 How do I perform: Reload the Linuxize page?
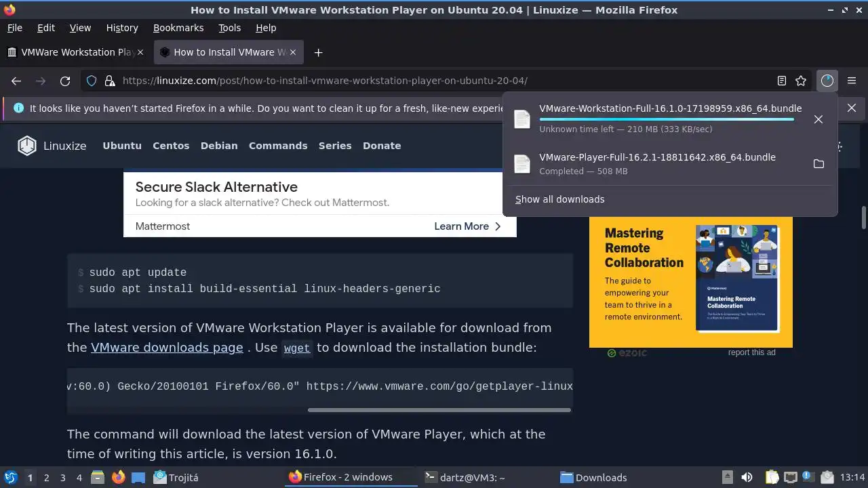click(65, 81)
